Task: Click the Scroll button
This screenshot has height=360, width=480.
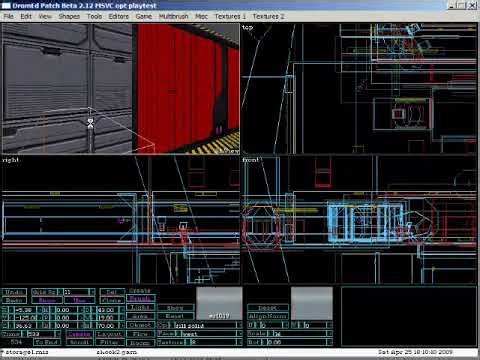Action: tap(80, 342)
